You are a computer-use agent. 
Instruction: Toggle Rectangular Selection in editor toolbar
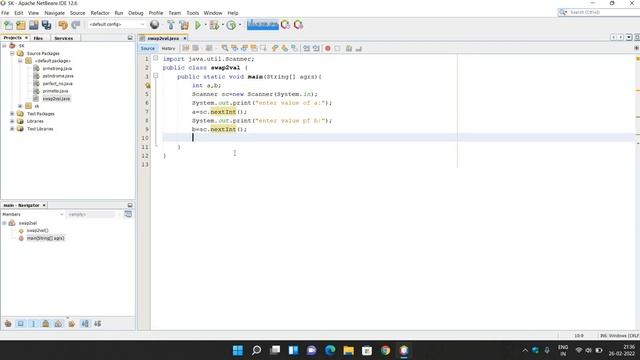(263, 49)
